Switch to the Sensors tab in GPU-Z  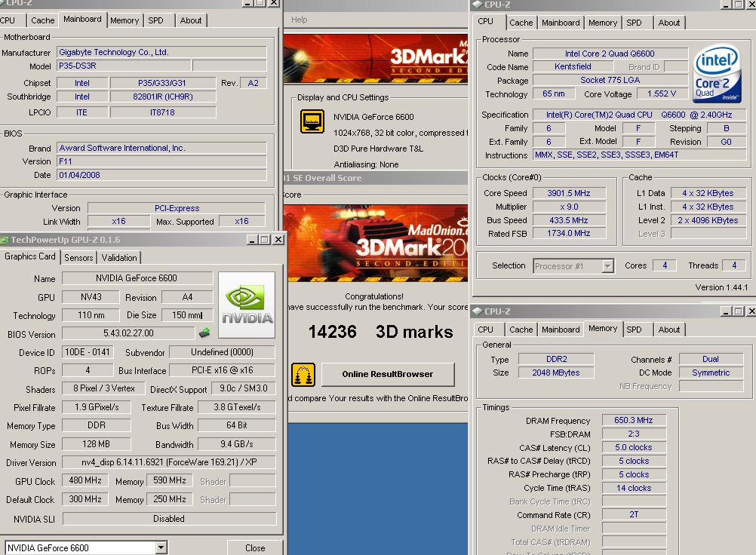click(x=78, y=258)
